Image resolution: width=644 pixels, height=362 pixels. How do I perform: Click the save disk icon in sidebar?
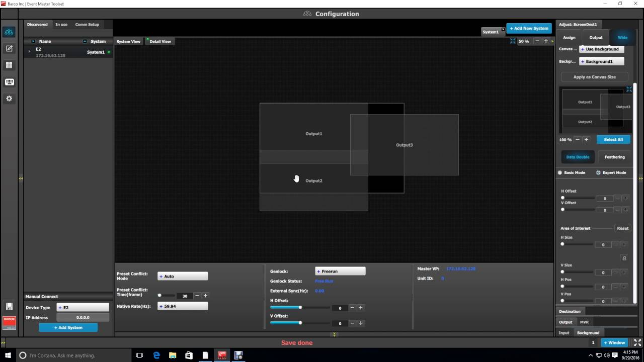pyautogui.click(x=9, y=306)
